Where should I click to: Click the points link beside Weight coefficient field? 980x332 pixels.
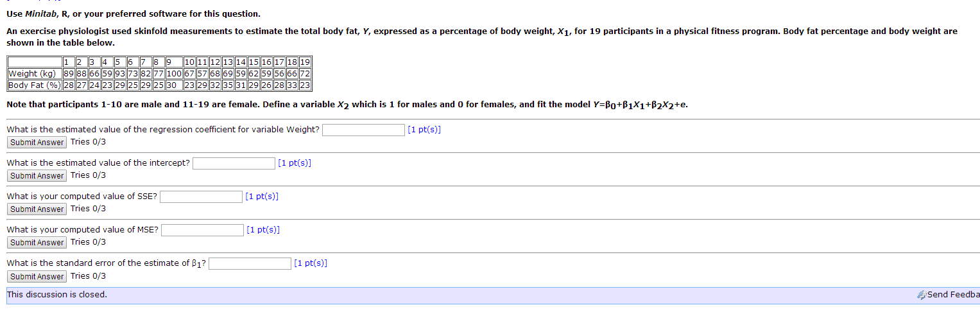pos(424,130)
